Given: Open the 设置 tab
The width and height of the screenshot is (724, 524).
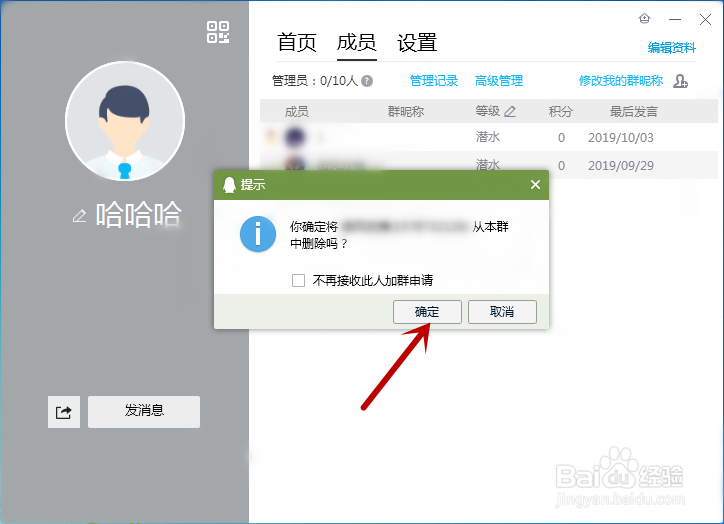Looking at the screenshot, I should 417,42.
